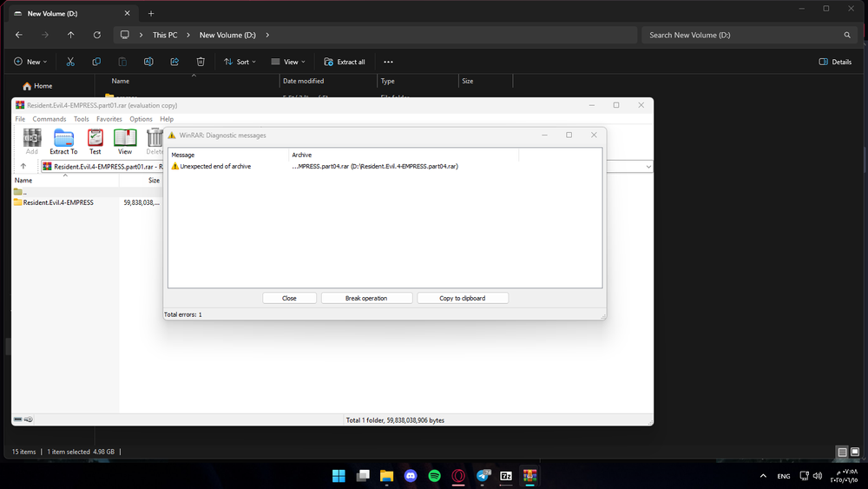The width and height of the screenshot is (868, 489).
Task: Open Opera browser from taskbar
Action: (x=458, y=475)
